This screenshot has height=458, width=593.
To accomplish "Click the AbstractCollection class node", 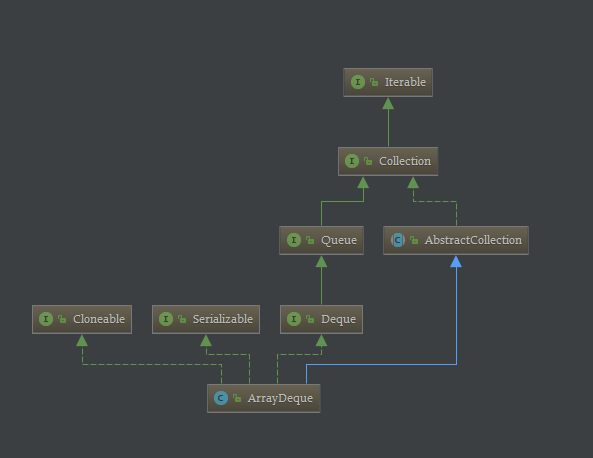I will [456, 241].
